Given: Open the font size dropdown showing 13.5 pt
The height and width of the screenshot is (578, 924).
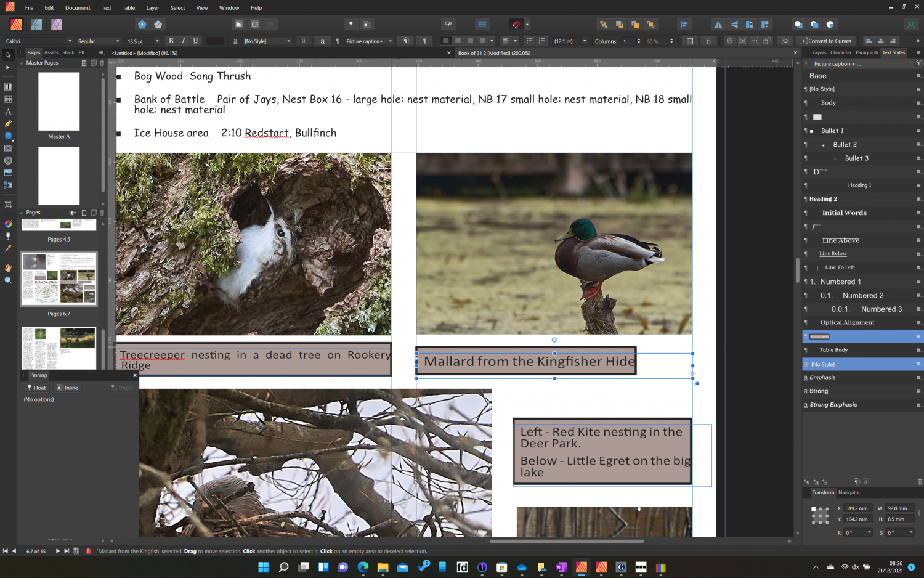Looking at the screenshot, I should pos(140,41).
